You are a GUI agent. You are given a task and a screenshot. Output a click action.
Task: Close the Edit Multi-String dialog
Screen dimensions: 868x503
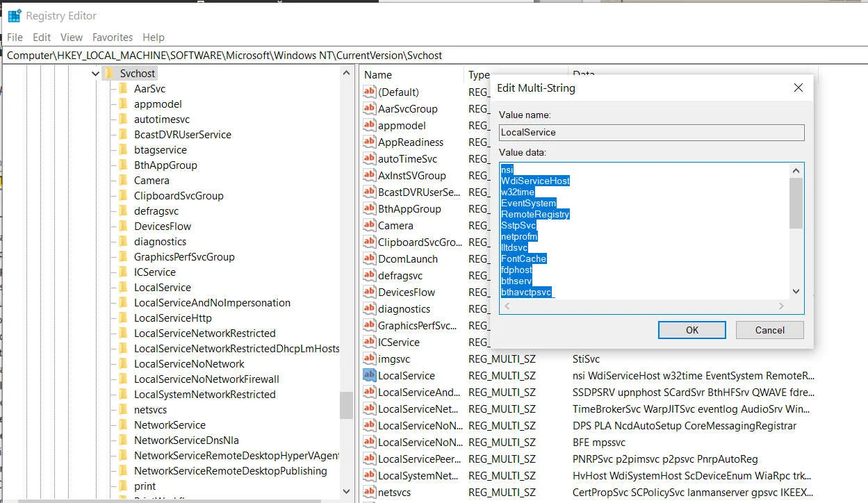click(x=799, y=88)
